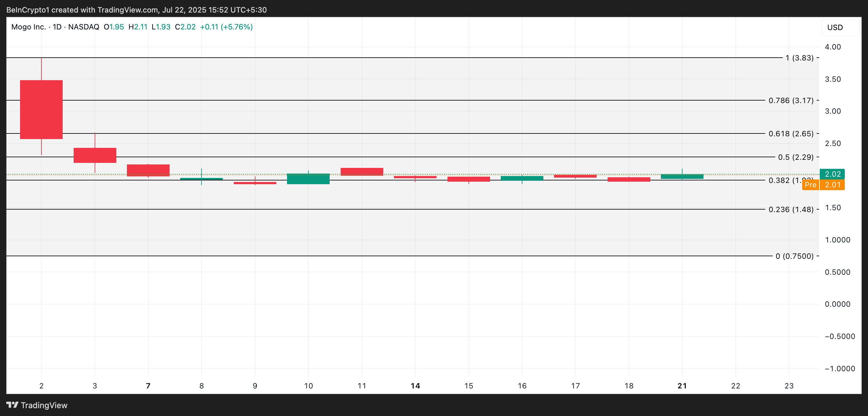
Task: Select the 0.786 (3.17) Fibonacci level label
Action: (x=791, y=100)
